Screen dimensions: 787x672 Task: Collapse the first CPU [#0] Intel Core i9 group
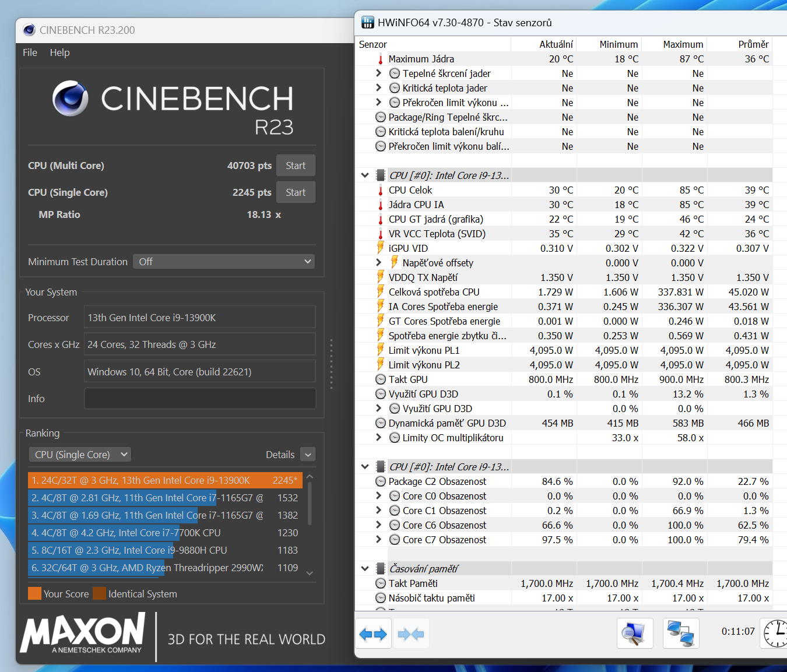[x=365, y=175]
